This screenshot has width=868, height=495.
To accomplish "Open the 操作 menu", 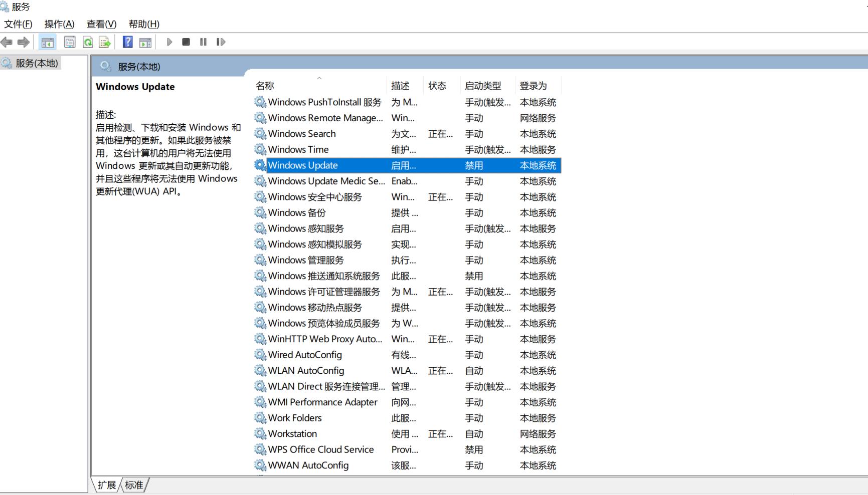I will tap(59, 24).
